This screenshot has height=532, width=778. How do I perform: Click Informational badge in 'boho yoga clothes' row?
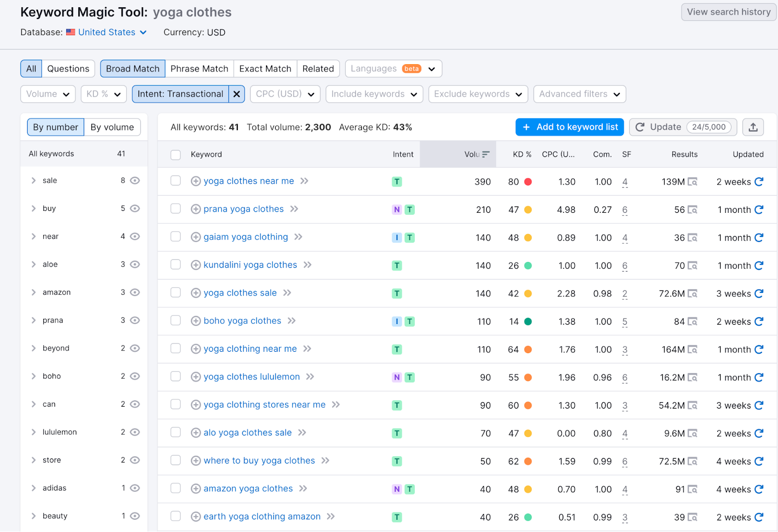pyautogui.click(x=397, y=322)
